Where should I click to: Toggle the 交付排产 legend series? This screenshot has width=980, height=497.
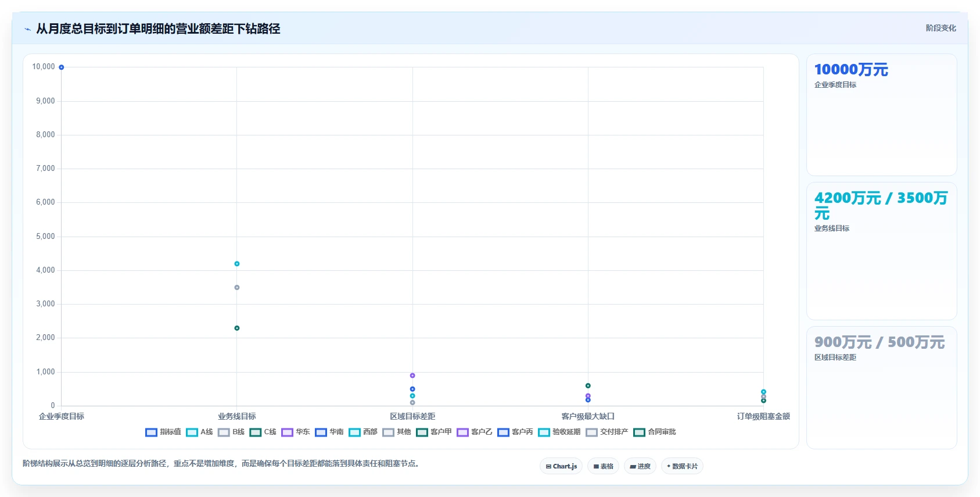pyautogui.click(x=607, y=432)
